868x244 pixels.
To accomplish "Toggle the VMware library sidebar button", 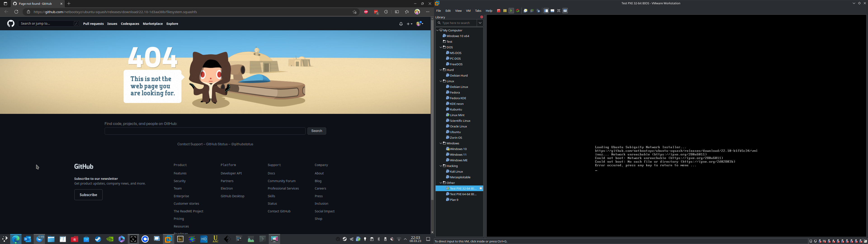I will point(546,11).
